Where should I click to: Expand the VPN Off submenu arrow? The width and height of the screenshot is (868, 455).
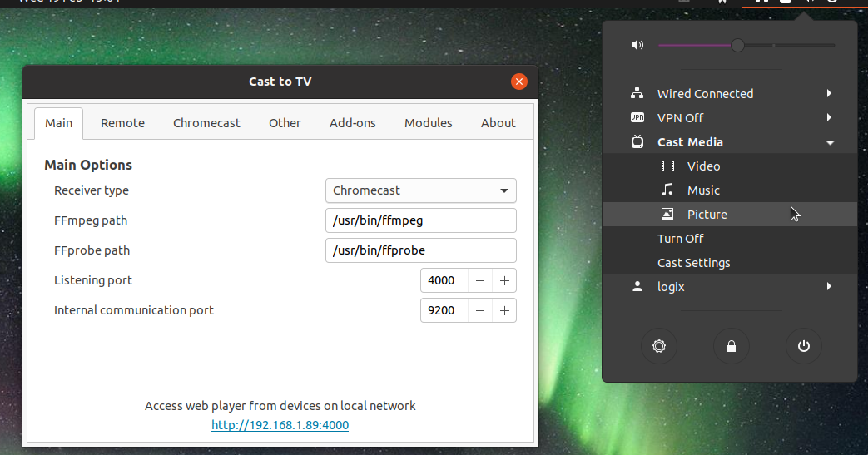coord(829,117)
